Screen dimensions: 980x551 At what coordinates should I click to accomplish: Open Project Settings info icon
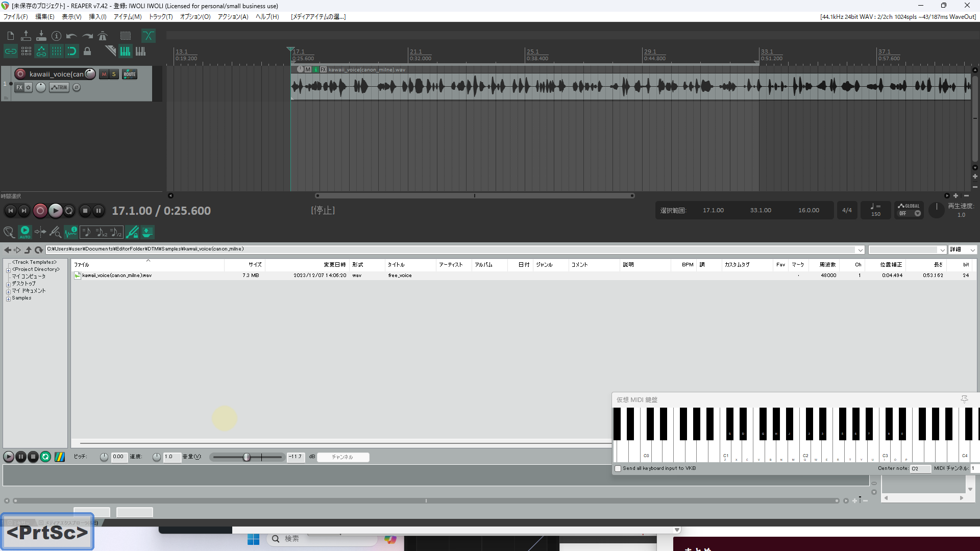tap(56, 36)
